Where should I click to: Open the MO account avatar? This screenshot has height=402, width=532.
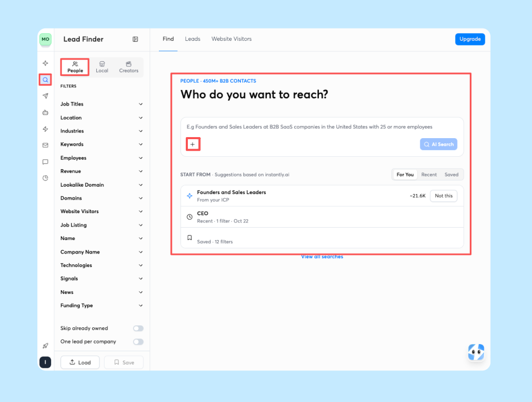tap(46, 39)
